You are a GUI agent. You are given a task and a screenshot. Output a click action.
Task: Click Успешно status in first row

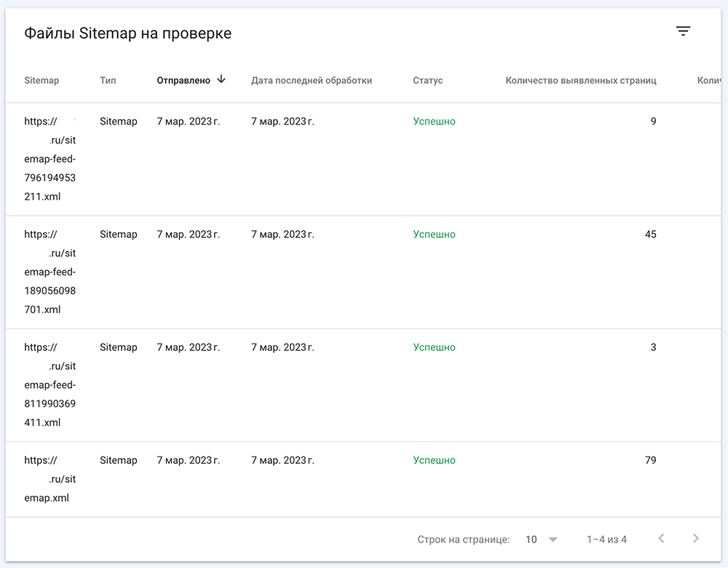[434, 122]
